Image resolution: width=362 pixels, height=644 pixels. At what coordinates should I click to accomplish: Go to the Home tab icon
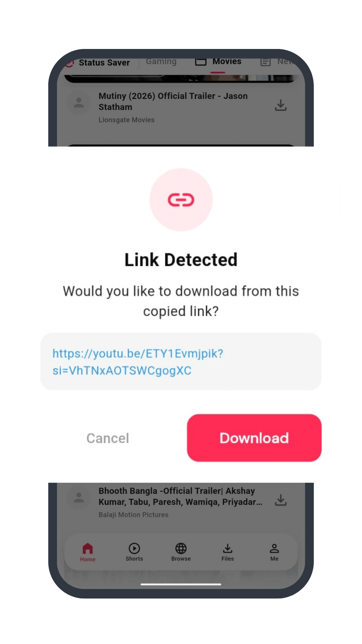point(87,548)
